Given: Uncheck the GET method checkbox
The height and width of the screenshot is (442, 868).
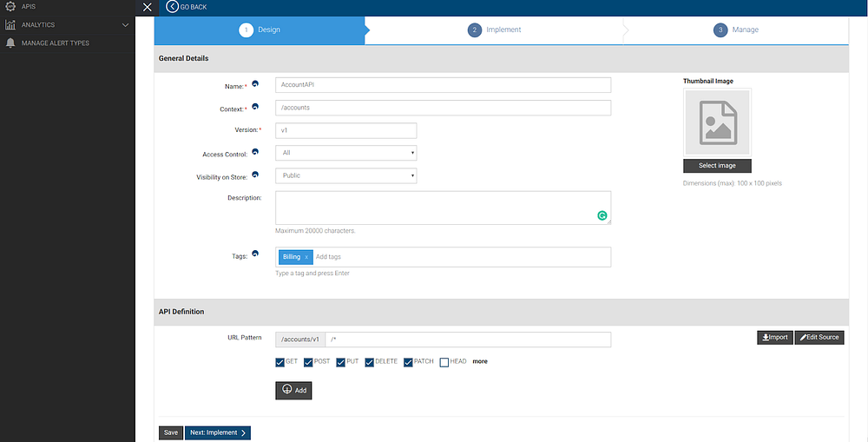Looking at the screenshot, I should [280, 362].
